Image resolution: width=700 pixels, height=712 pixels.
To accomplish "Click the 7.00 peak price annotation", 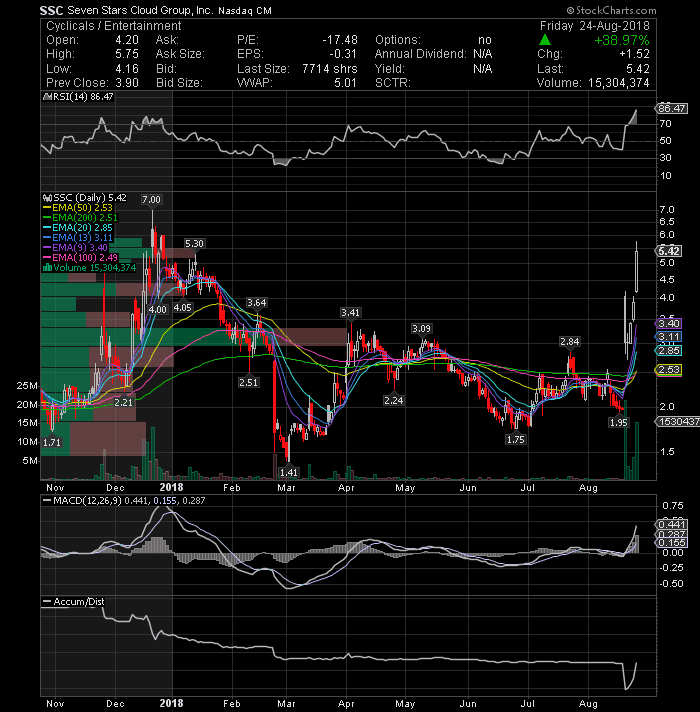I will 151,200.
